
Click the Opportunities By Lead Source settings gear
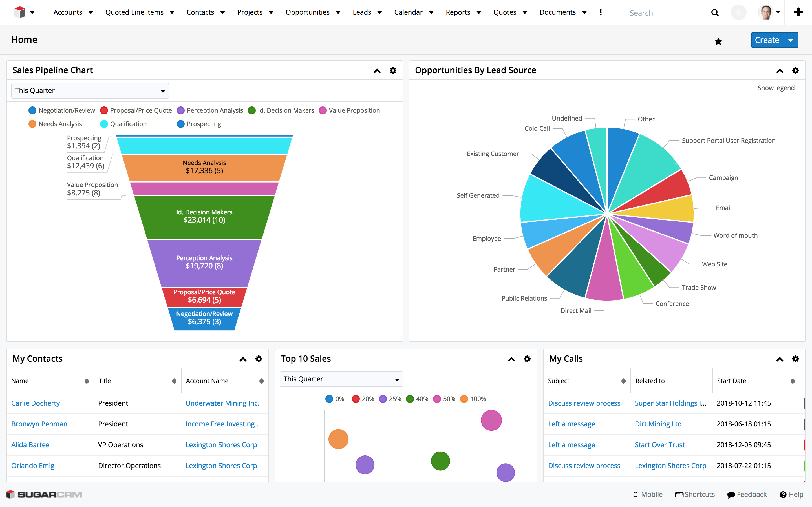click(796, 70)
